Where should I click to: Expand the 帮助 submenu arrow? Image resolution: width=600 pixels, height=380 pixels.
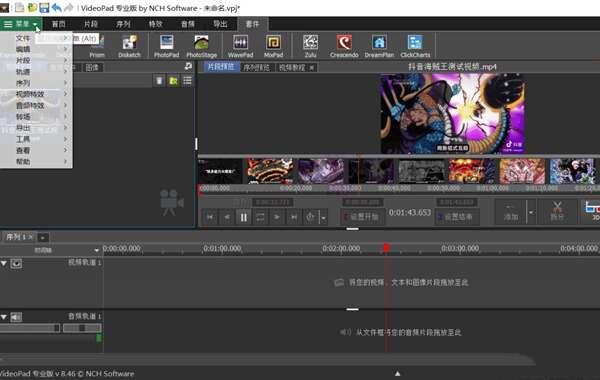65,161
